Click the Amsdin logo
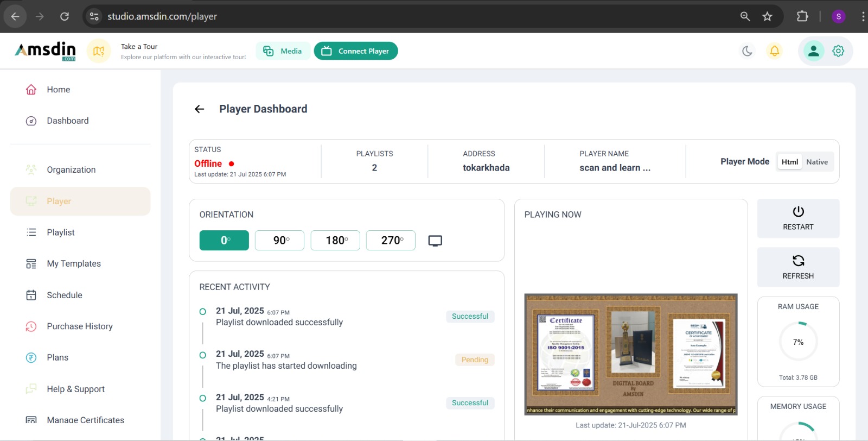 [46, 51]
